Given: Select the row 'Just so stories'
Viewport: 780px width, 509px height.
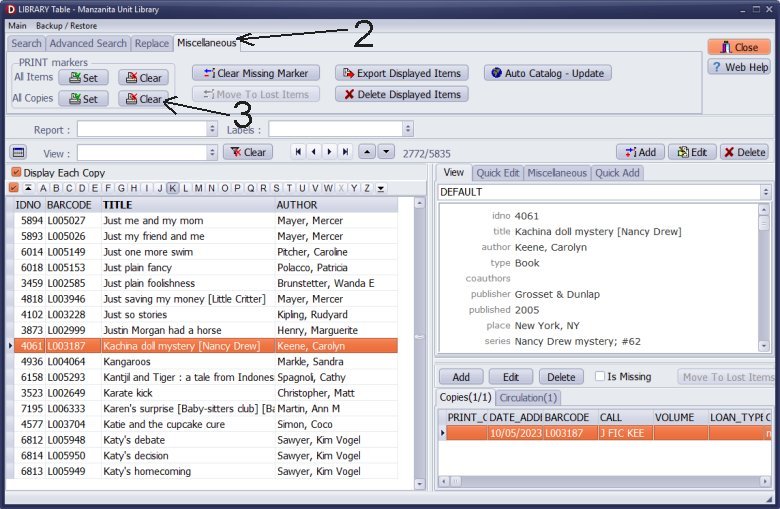Looking at the screenshot, I should (206, 314).
